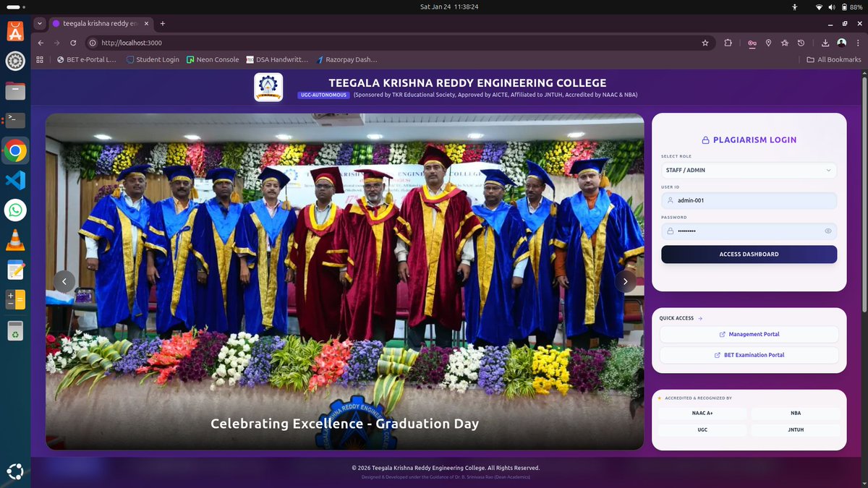Open Visual Studio Code from the dock

(15, 181)
